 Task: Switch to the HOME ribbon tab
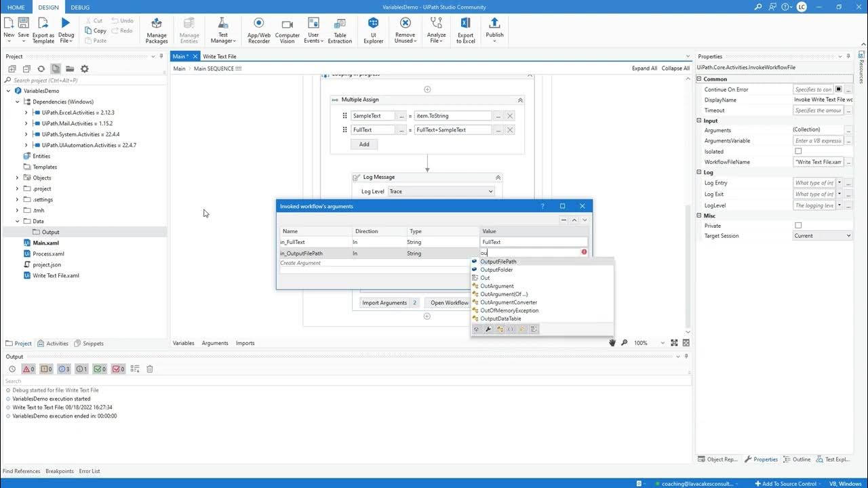(16, 7)
